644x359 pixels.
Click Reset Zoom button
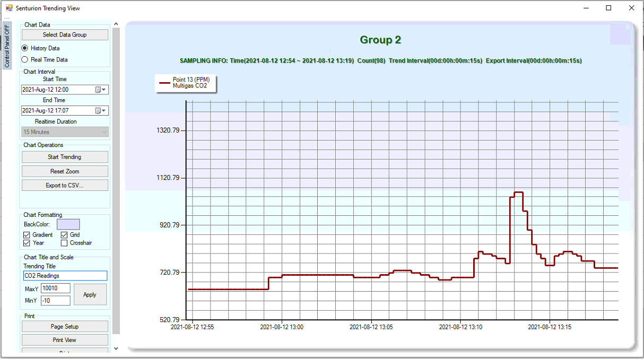65,171
